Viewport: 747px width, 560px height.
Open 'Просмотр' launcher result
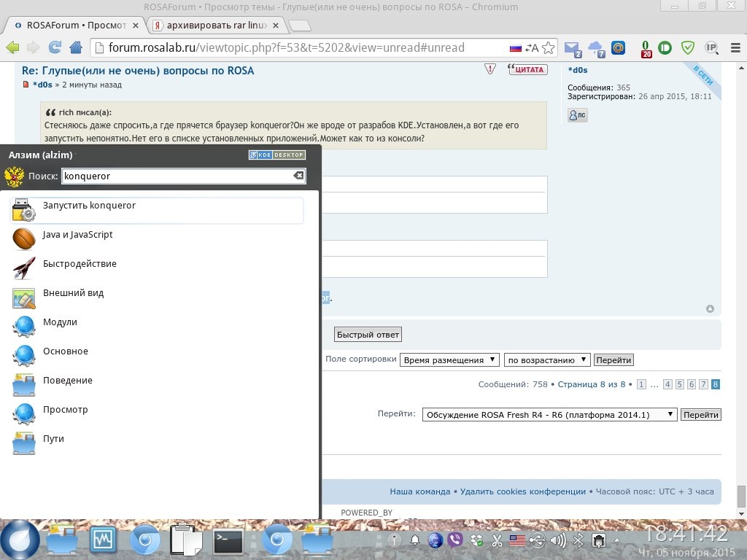click(157, 414)
